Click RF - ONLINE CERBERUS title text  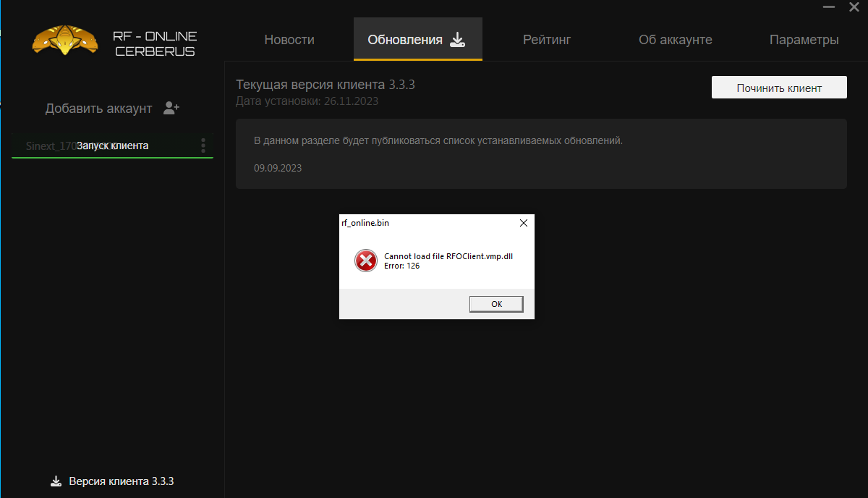[155, 43]
